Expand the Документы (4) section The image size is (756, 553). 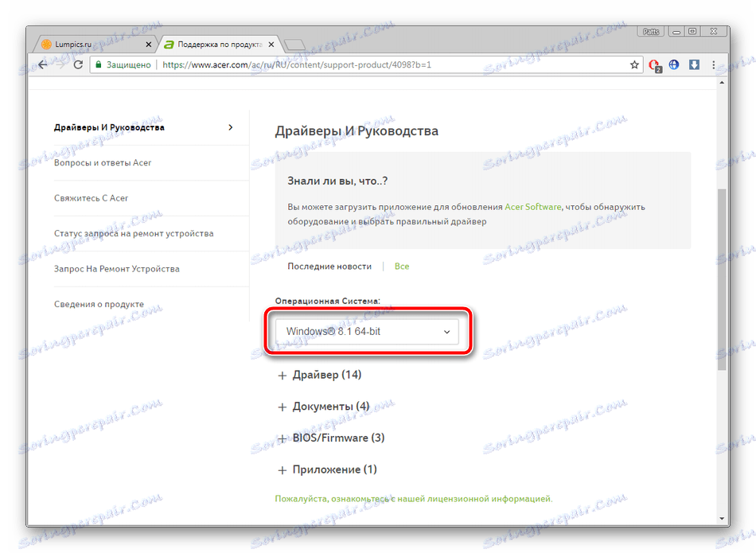point(324,407)
